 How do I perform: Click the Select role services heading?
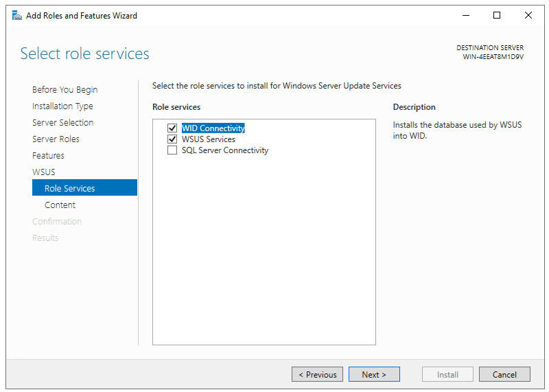84,54
